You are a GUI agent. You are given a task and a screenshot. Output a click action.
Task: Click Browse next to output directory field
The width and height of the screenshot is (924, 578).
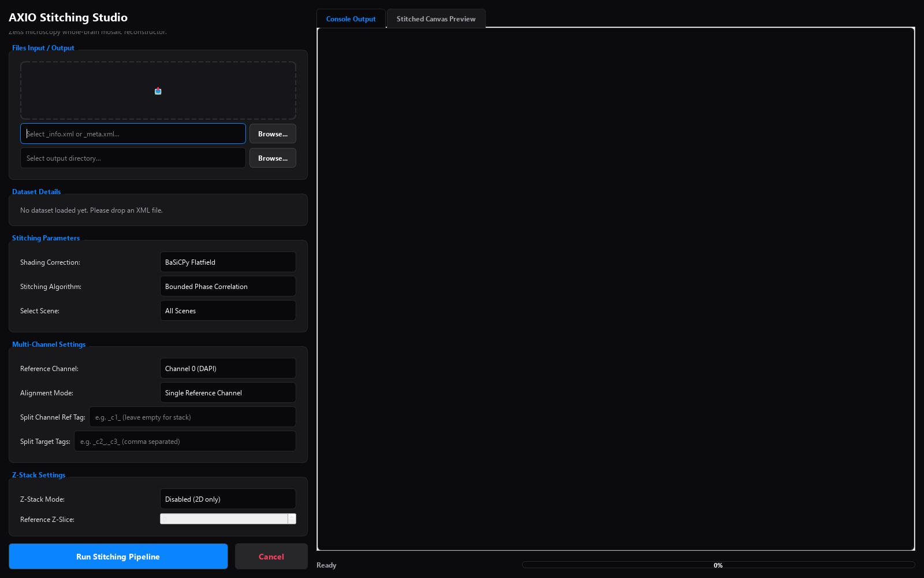click(273, 158)
